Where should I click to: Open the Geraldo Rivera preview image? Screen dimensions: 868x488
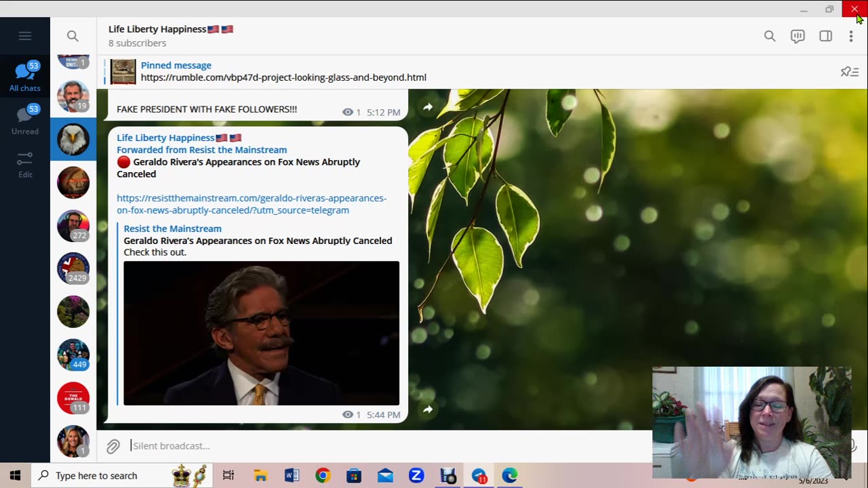click(261, 333)
